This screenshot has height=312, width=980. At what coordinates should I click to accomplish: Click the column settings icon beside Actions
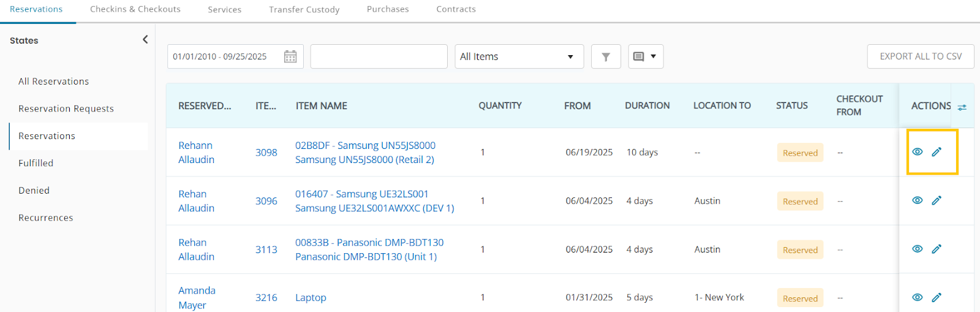point(962,107)
